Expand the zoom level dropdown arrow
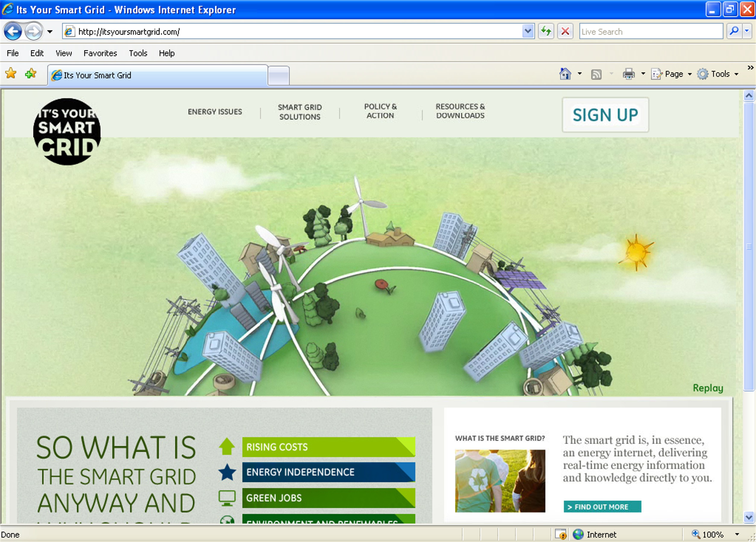Image resolution: width=756 pixels, height=542 pixels. coord(737,534)
